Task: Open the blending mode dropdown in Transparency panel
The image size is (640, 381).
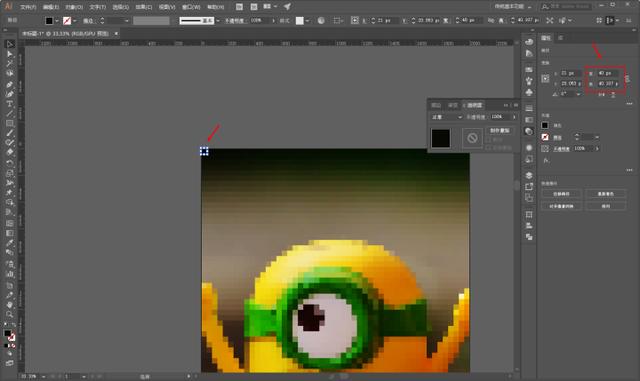Action: click(x=447, y=117)
